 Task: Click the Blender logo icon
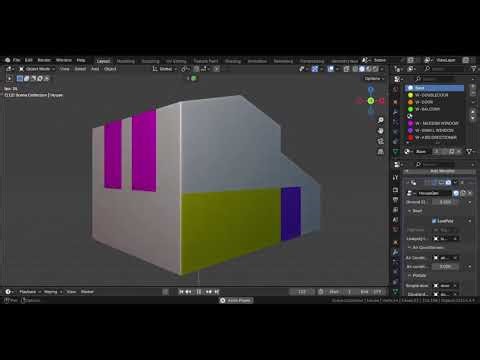(x=8, y=60)
